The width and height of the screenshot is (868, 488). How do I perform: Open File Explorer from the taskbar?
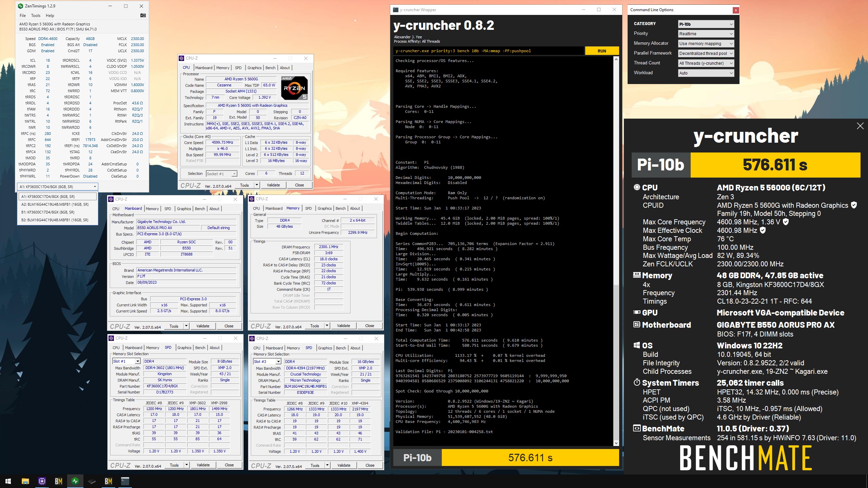25,481
